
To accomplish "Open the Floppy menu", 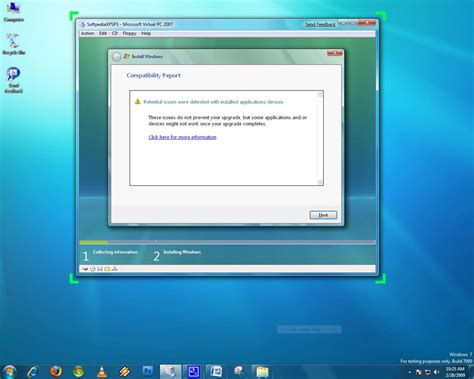I will pos(129,33).
